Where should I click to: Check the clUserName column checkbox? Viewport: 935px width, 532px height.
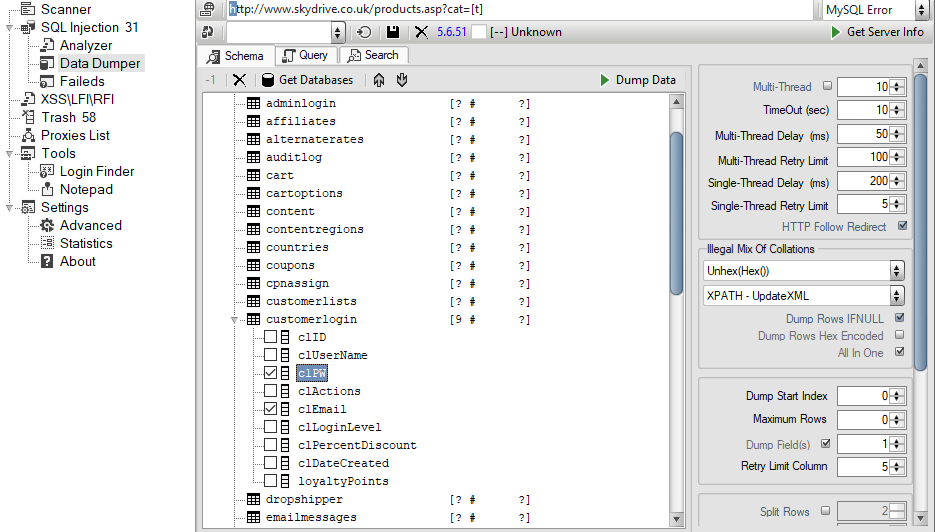click(x=271, y=355)
